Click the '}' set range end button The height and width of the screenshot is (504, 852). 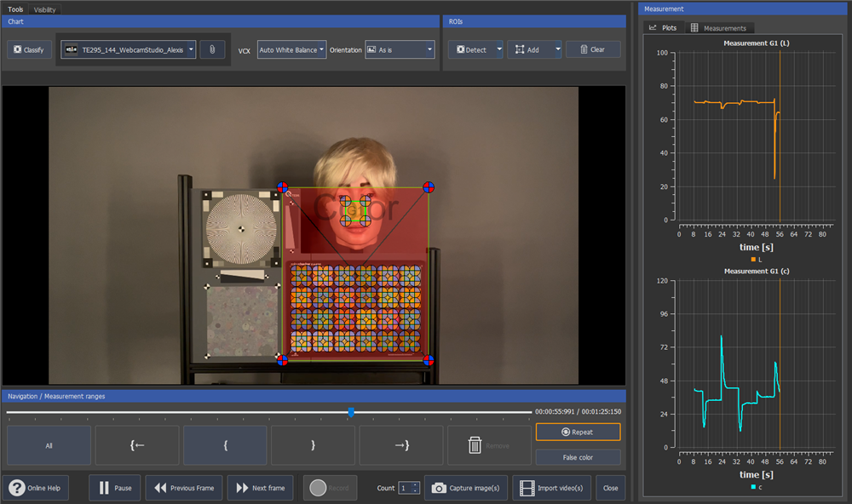click(x=313, y=445)
